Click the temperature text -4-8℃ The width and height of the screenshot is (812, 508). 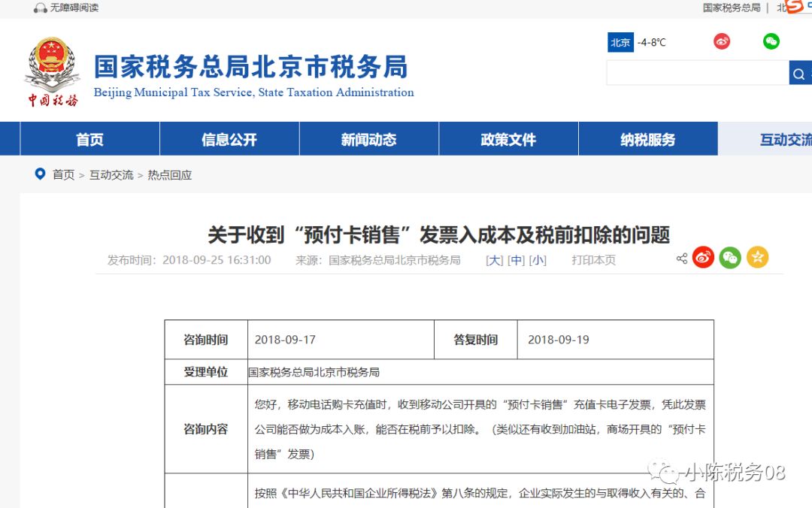pyautogui.click(x=651, y=43)
